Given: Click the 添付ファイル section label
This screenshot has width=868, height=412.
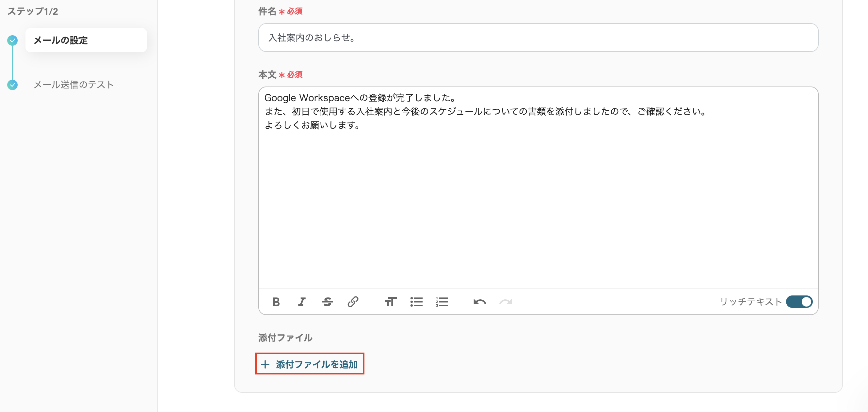Looking at the screenshot, I should click(285, 338).
